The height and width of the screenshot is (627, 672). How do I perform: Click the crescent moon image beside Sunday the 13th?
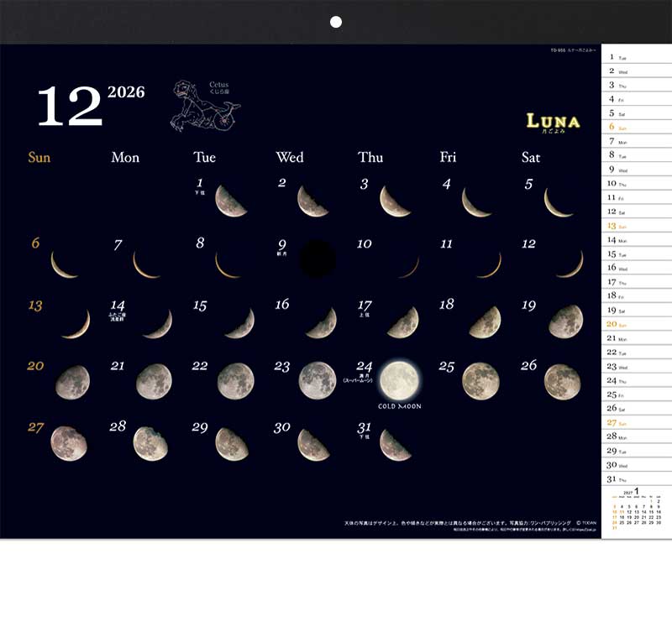(76, 324)
